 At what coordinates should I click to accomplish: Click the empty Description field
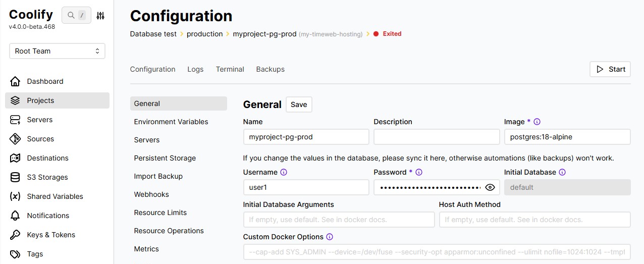(437, 137)
